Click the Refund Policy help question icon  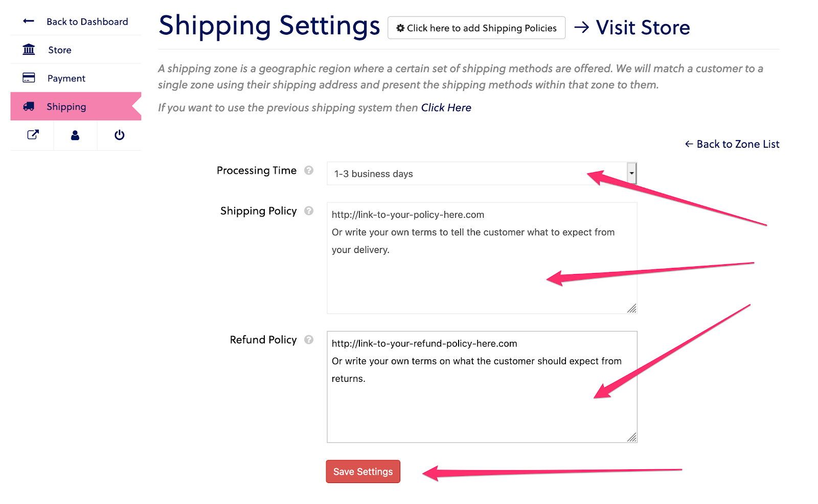click(309, 339)
